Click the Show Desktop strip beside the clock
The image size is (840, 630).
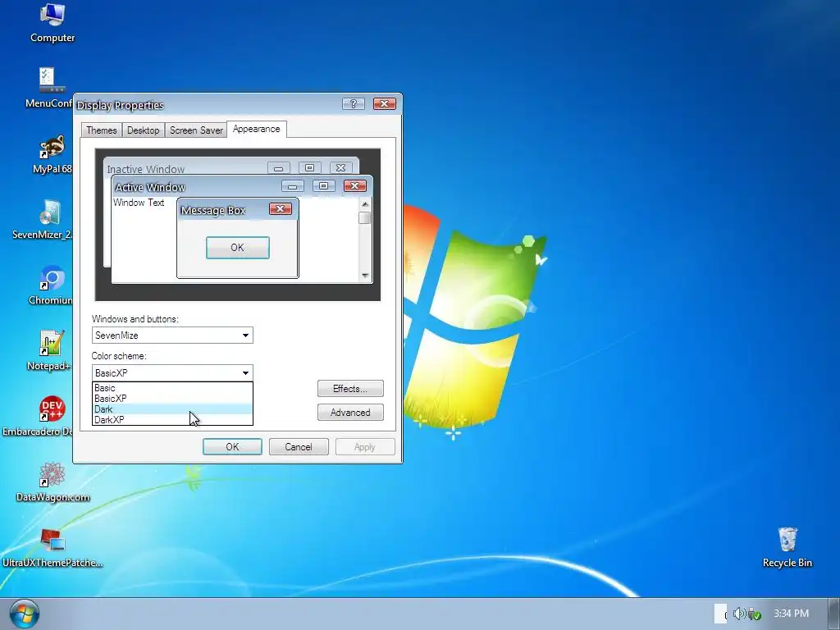(834, 614)
